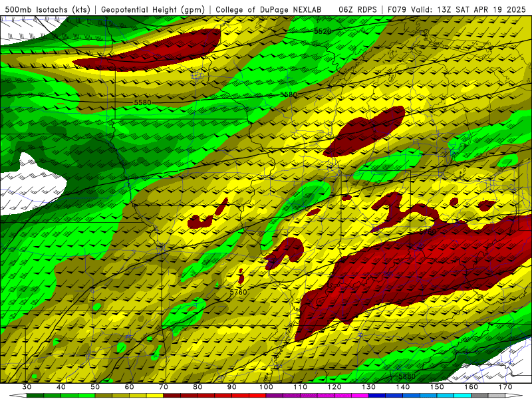Click the 5760 label inside dark red shading
This screenshot has width=532, height=399.
point(428,231)
